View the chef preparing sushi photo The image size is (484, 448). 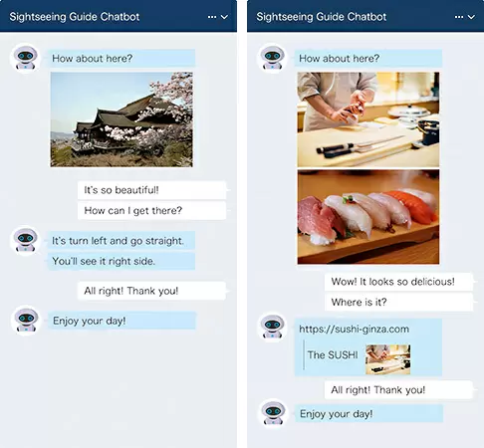(368, 119)
